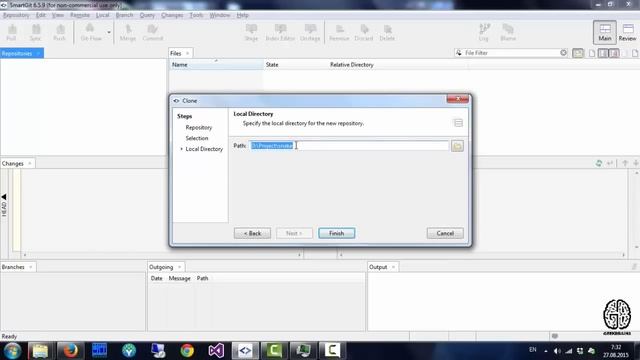640x360 pixels.
Task: Click the Unstage toolbar icon
Action: pyautogui.click(x=310, y=32)
